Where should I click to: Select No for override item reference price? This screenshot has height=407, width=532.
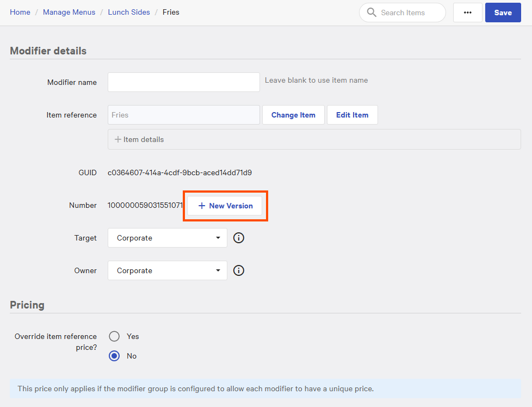point(114,356)
